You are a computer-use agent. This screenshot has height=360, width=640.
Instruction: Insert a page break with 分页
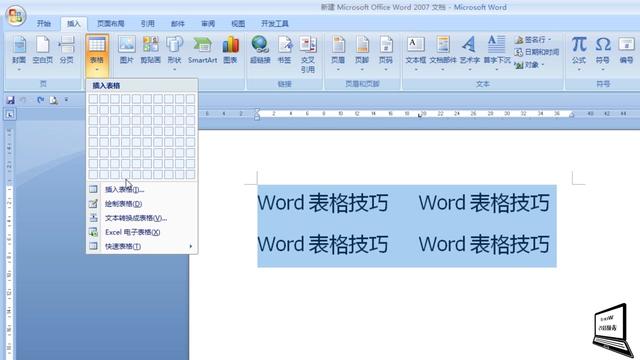pyautogui.click(x=67, y=51)
